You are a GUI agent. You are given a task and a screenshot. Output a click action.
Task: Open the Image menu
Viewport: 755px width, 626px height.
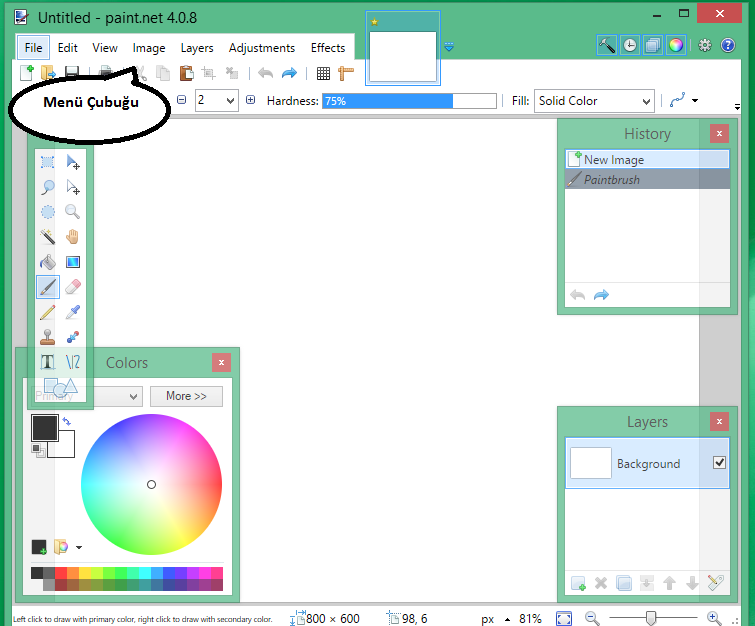149,48
